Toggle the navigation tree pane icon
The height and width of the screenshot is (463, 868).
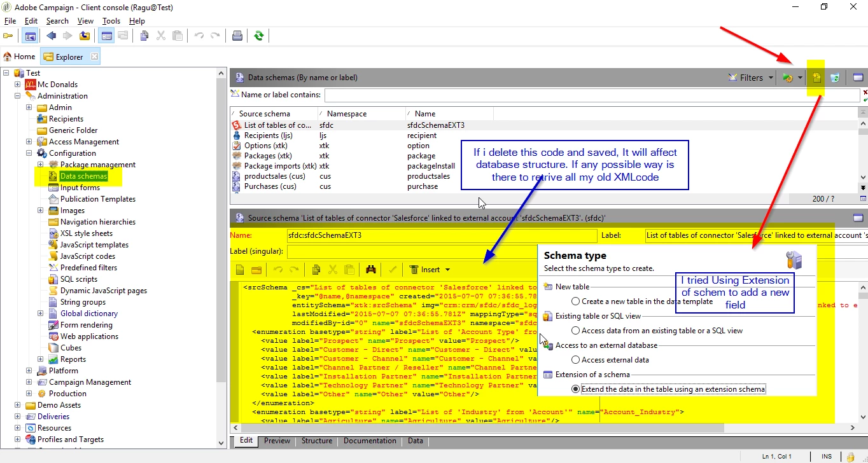(29, 36)
